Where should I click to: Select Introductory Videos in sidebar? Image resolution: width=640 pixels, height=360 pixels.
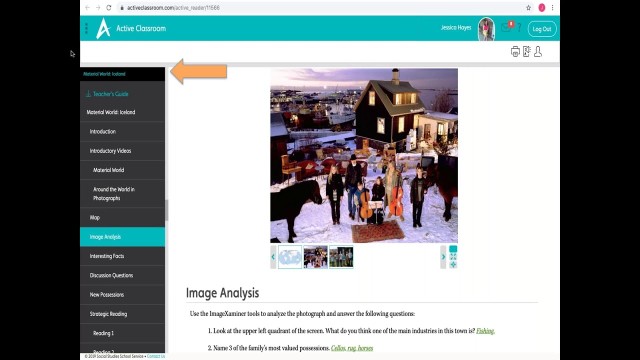[x=122, y=151]
